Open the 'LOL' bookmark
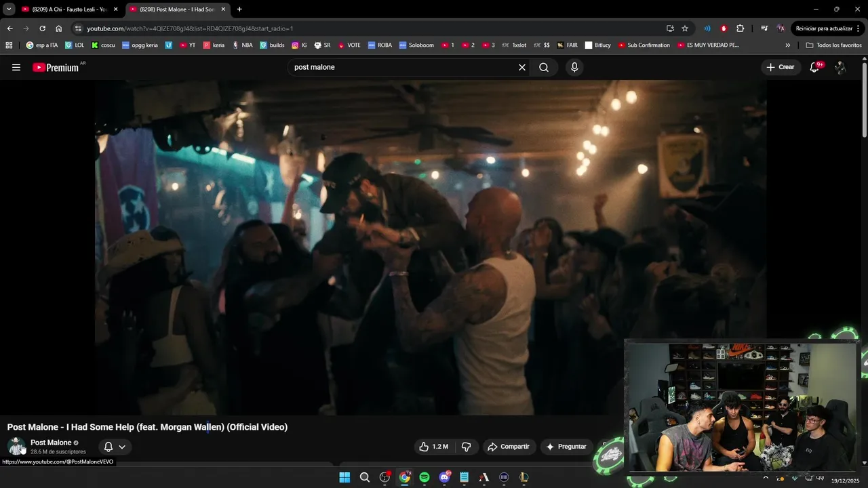Viewport: 868px width, 488px height. tap(75, 45)
